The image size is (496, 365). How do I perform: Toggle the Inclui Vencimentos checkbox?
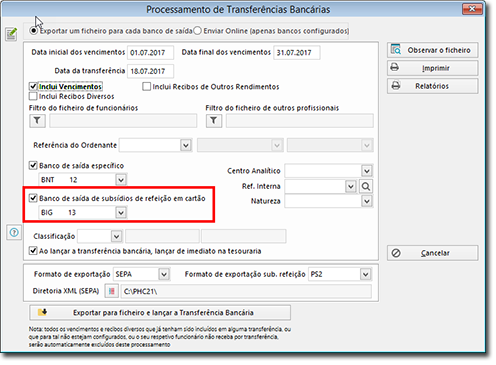(33, 87)
